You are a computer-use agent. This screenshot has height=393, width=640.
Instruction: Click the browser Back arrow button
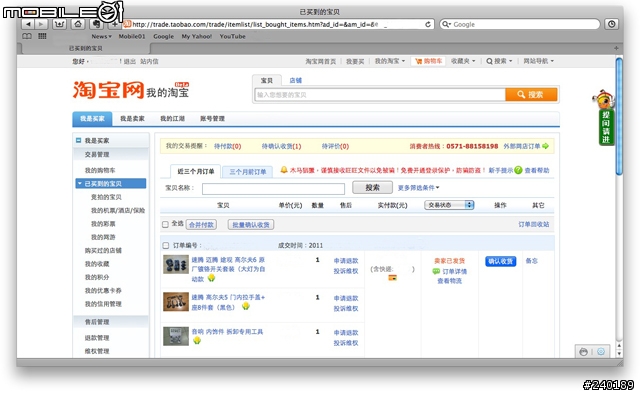pyautogui.click(x=28, y=24)
